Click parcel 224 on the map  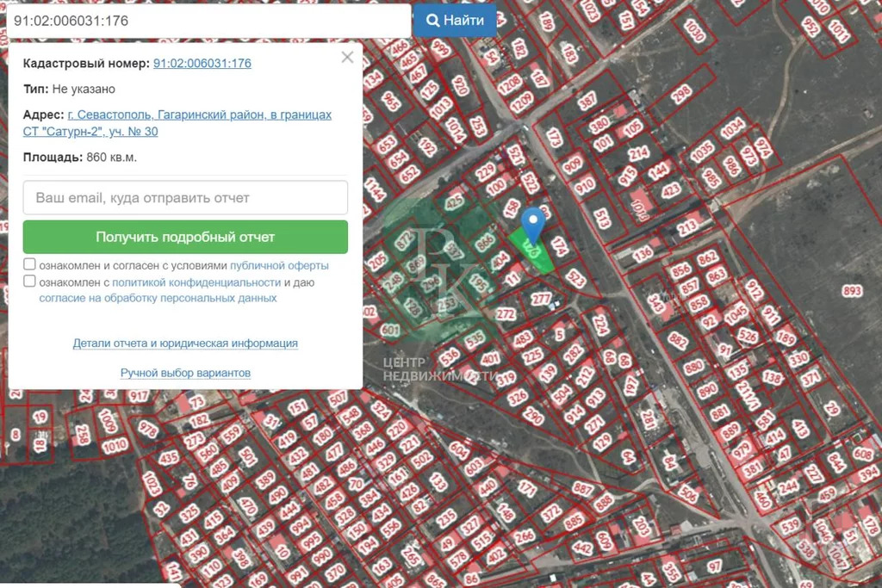click(600, 325)
